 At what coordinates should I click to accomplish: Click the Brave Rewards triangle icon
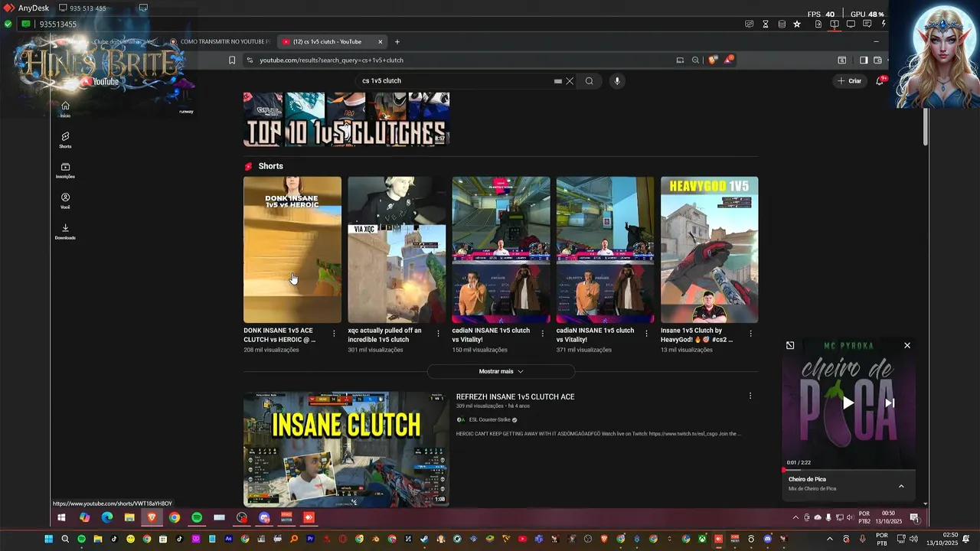[728, 60]
